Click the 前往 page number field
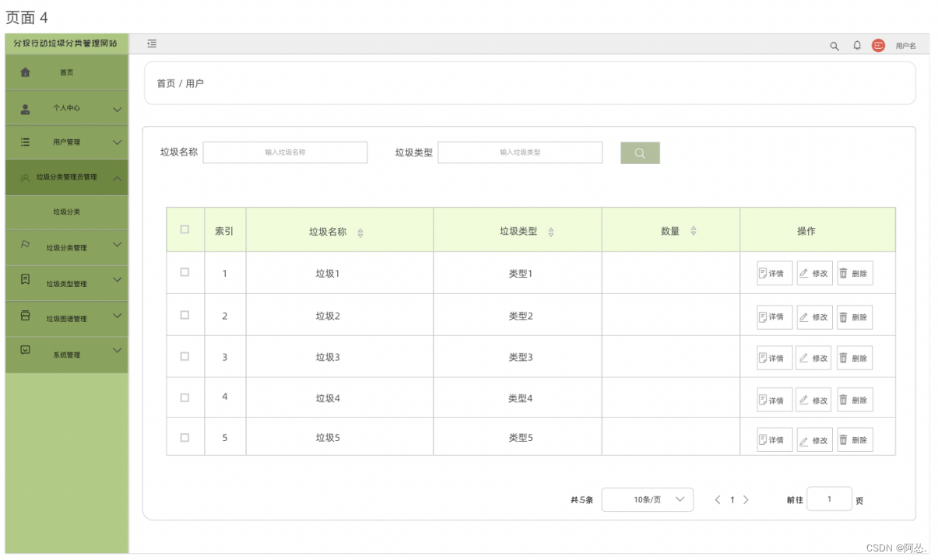Viewport: 938px width, 560px height. [829, 499]
